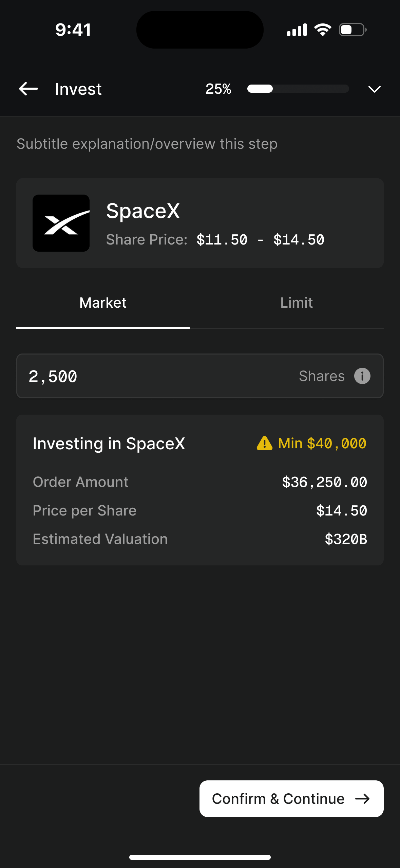
Task: Expand the progress chevron in header
Action: coord(374,89)
